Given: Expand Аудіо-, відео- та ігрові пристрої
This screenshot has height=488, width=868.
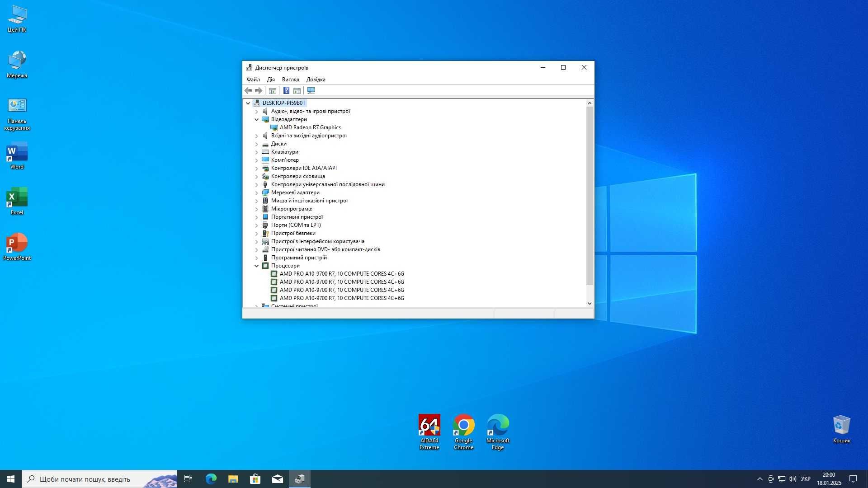Looking at the screenshot, I should [x=256, y=111].
